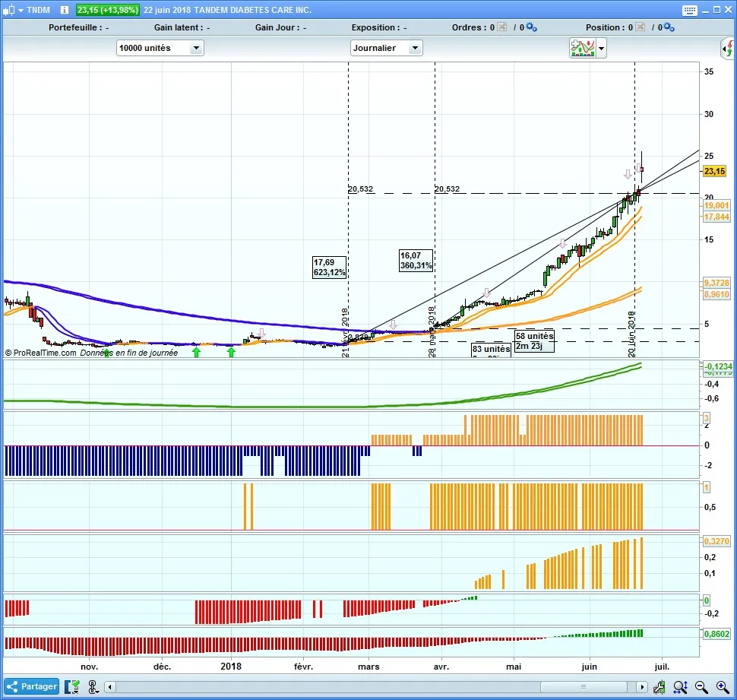Click the green checkmark list icon near Partager
737x700 pixels.
(73, 687)
